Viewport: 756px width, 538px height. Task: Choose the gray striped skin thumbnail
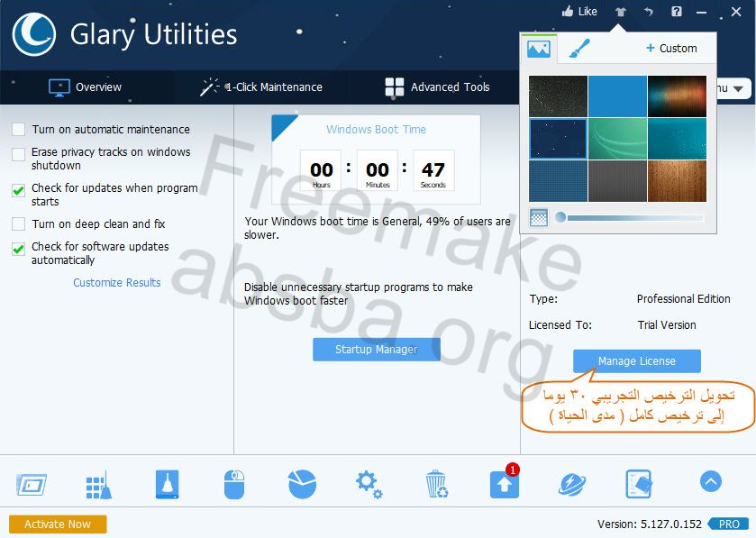click(617, 181)
